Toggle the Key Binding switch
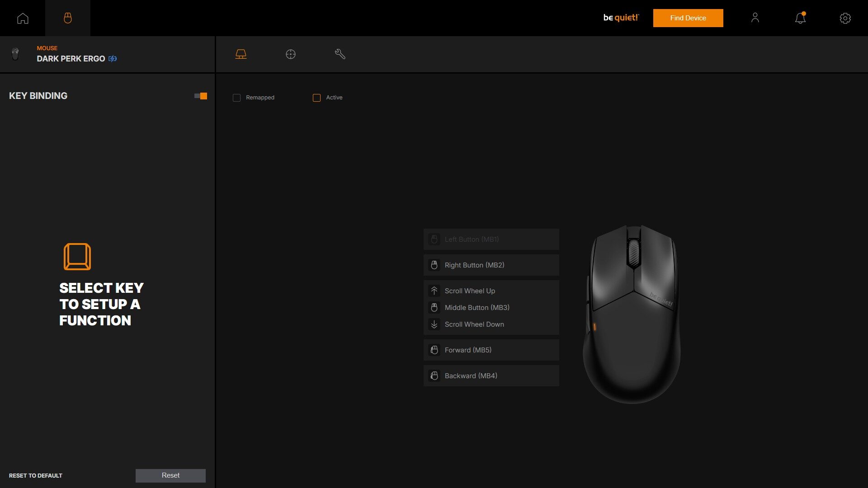 click(x=201, y=96)
